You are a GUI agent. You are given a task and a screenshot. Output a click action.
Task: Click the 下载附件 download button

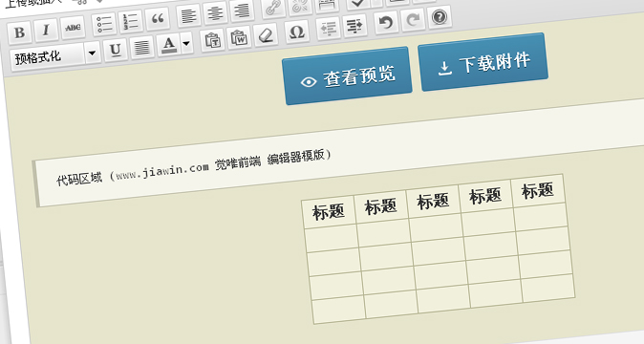coord(483,62)
